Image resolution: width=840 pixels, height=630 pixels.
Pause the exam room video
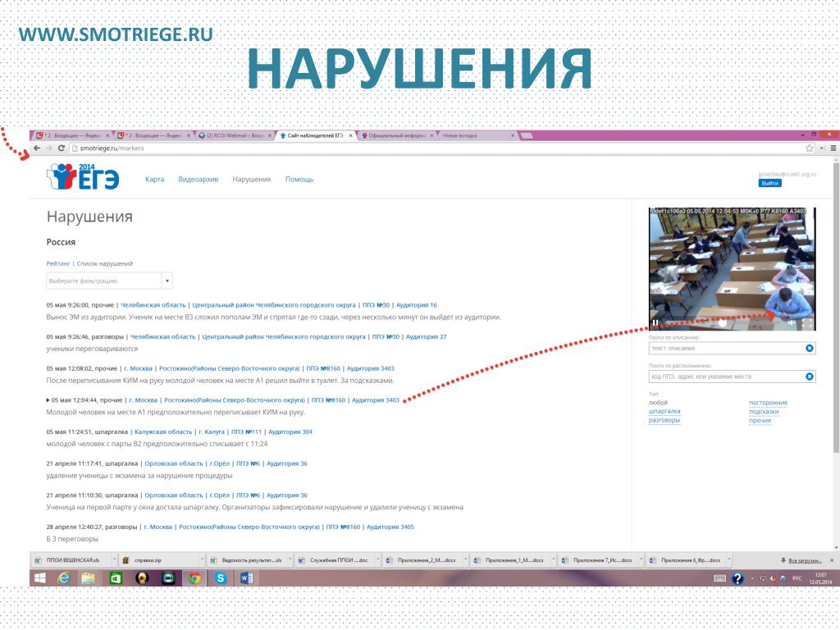(655, 323)
